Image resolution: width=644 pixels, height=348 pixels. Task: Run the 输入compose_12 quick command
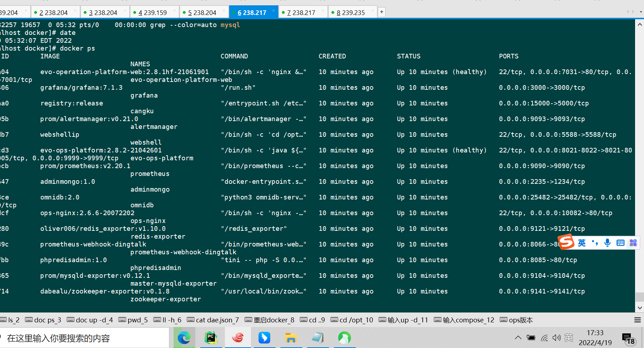[464, 320]
